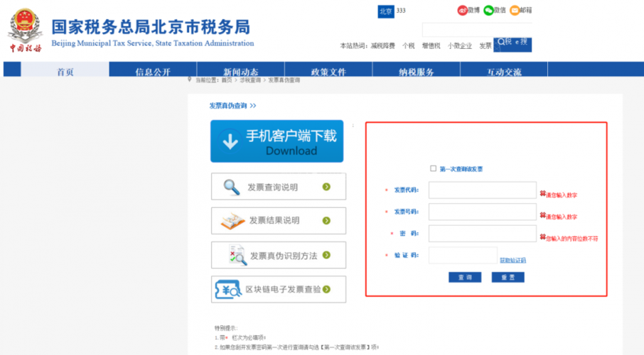Image resolution: width=644 pixels, height=355 pixels.
Task: Open the 政策文件 navigation tab
Action: 328,70
